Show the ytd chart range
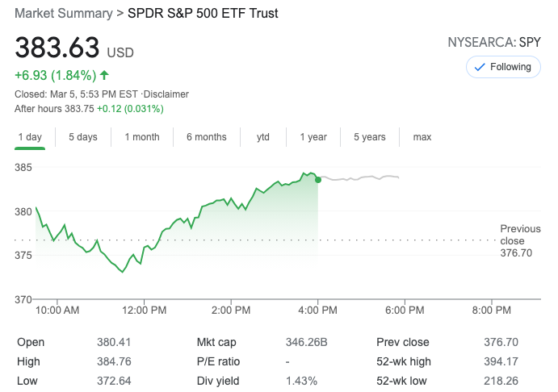Screen dimensions: 558x392 click(263, 137)
